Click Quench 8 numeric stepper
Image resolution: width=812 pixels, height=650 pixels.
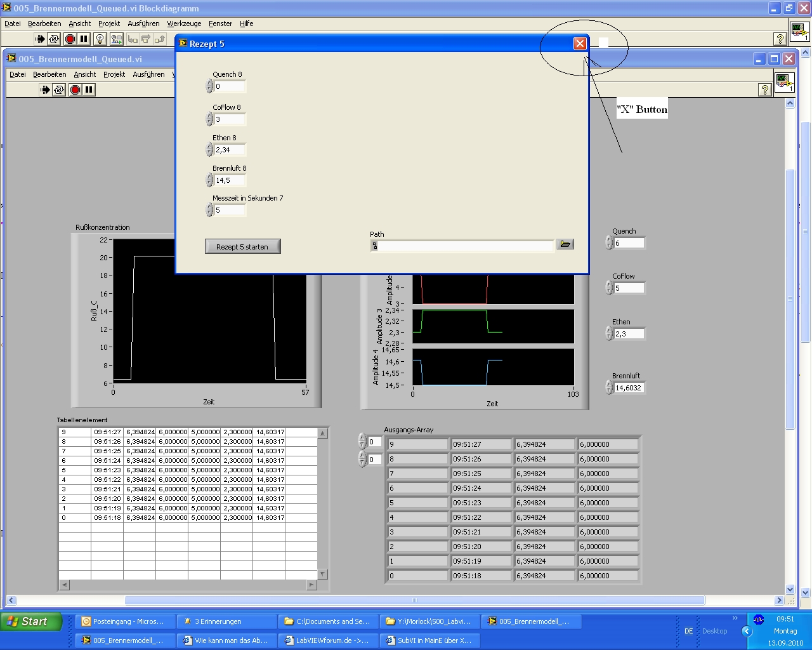tap(209, 86)
